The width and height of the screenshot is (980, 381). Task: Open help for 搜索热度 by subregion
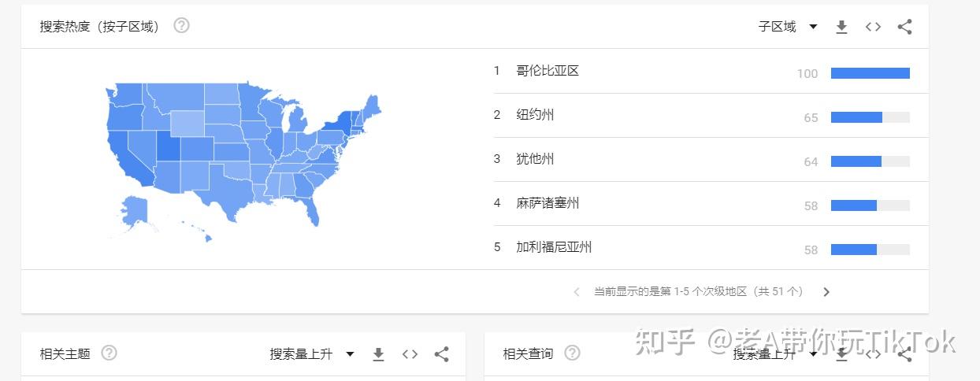click(181, 26)
